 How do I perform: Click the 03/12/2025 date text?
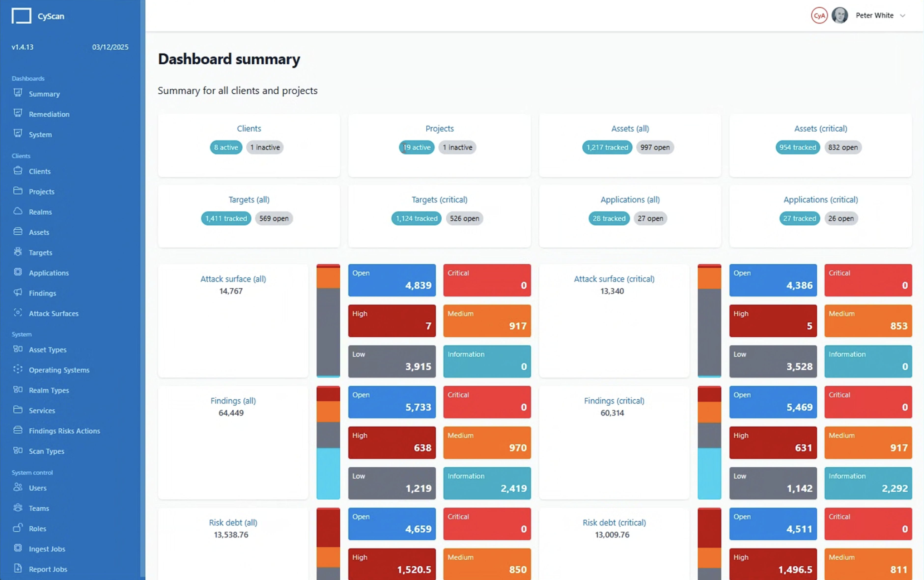(x=110, y=47)
